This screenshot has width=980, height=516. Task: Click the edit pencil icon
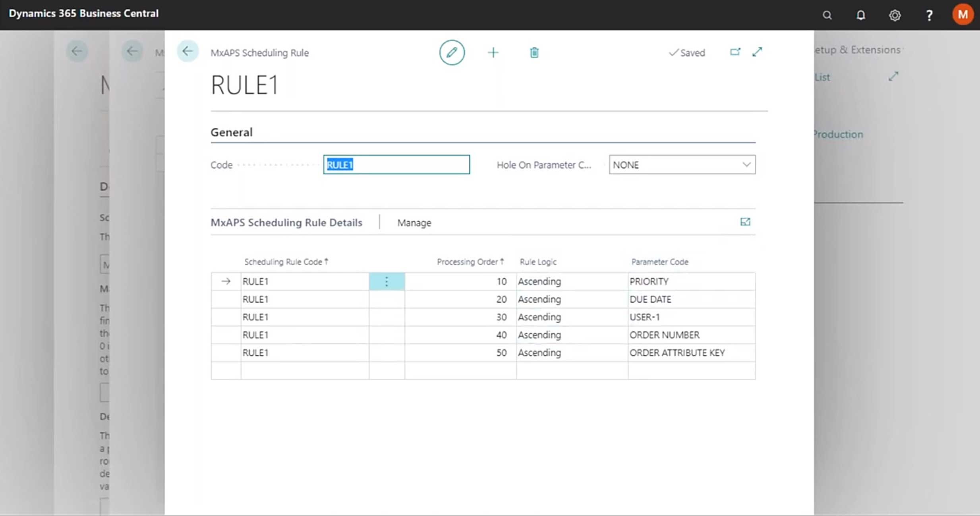(x=451, y=52)
